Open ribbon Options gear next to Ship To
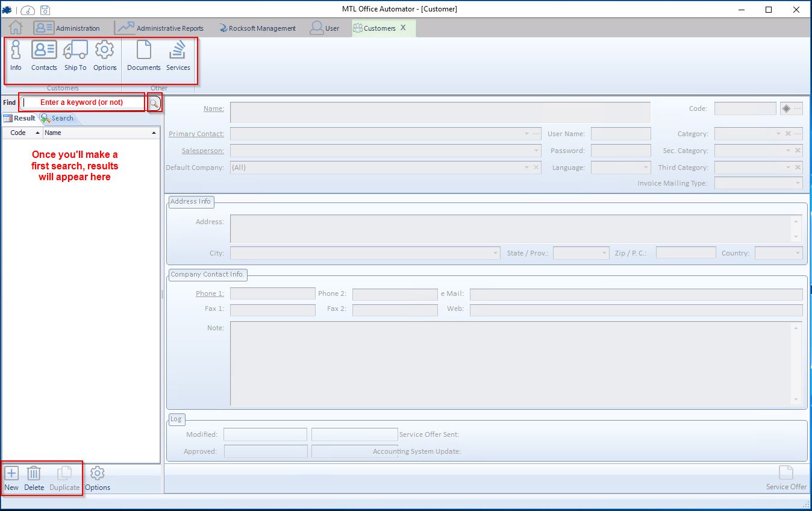Image resolution: width=812 pixels, height=511 pixels. pos(105,55)
